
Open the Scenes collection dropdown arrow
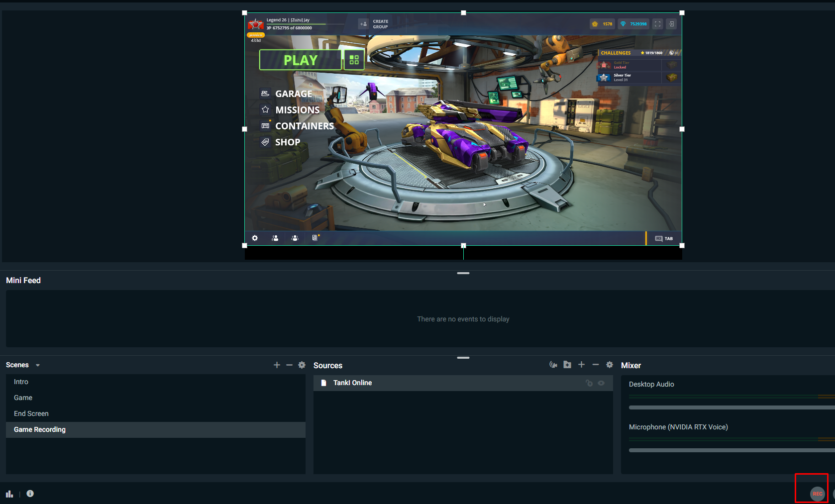pyautogui.click(x=38, y=365)
